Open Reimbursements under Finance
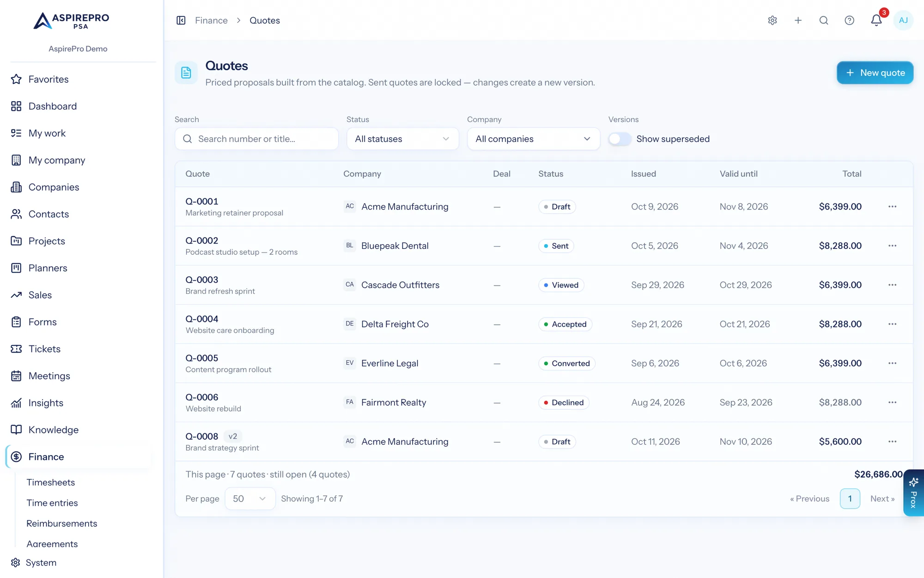 [x=62, y=523]
